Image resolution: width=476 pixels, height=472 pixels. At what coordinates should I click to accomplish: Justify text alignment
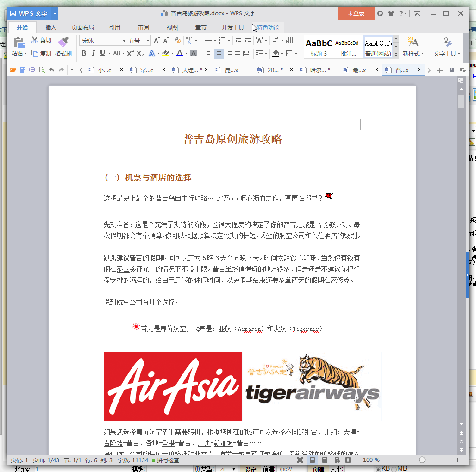(238, 54)
